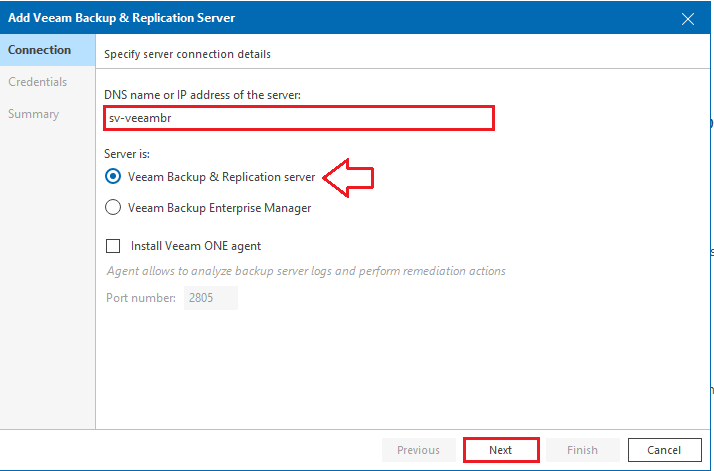Click the DNS name or IP address label

203,95
